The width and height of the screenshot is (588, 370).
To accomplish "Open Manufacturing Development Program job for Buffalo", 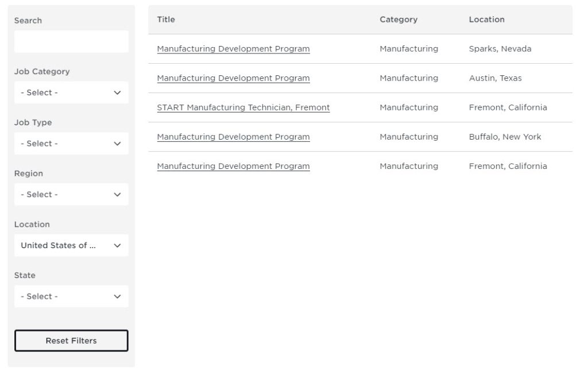I will [233, 137].
